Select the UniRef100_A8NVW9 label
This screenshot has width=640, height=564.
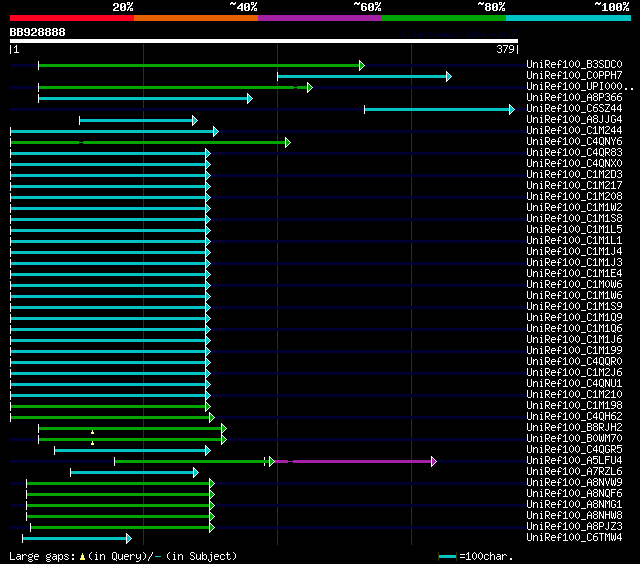coord(574,483)
